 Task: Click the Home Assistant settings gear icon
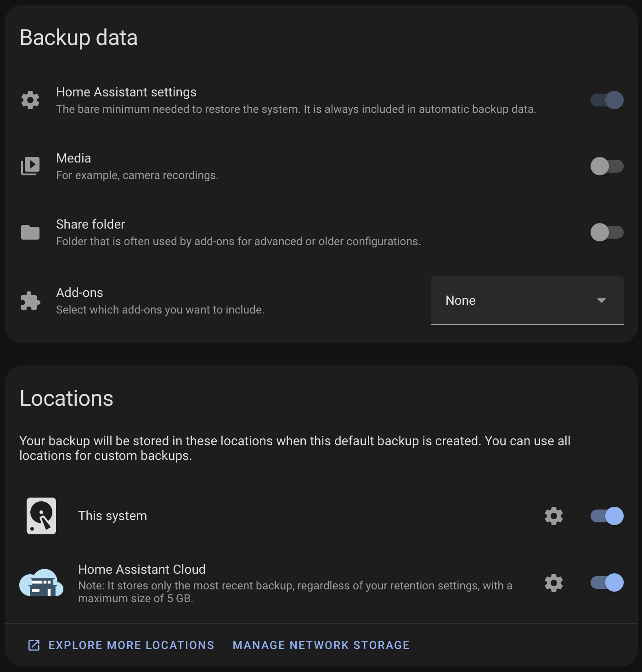click(30, 100)
